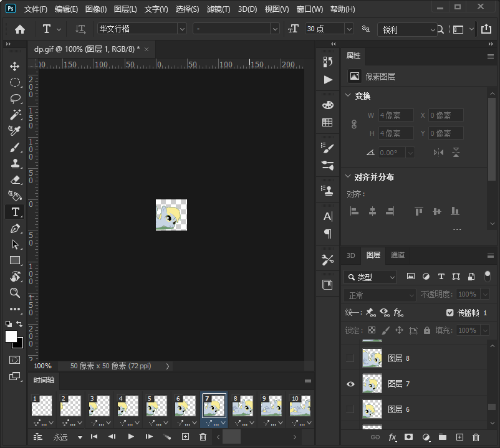Select the Eyedropper tool
This screenshot has width=500, height=448.
click(x=15, y=131)
